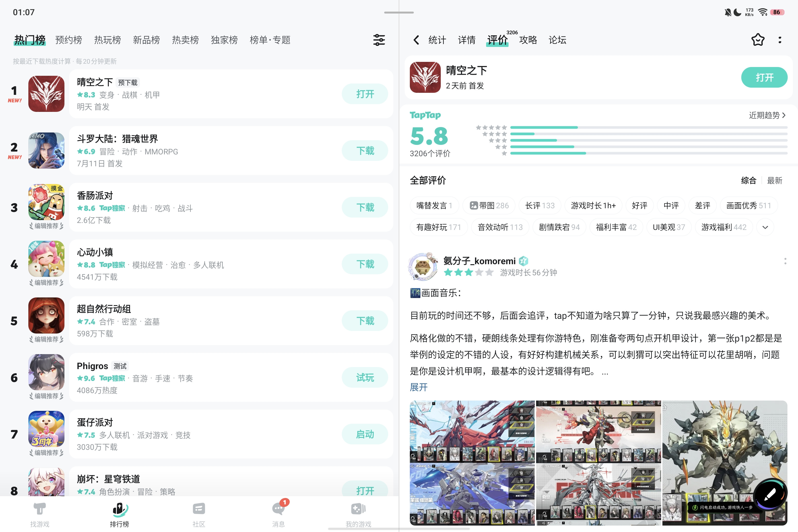Filter reviews by 有趣好玩 171
798x532 pixels.
tap(438, 227)
